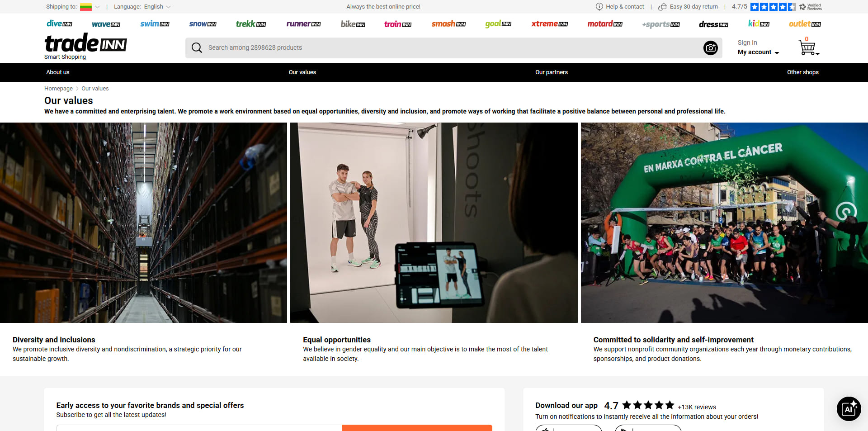This screenshot has width=868, height=431.
Task: Go to the goalinn store logo
Action: 498,24
